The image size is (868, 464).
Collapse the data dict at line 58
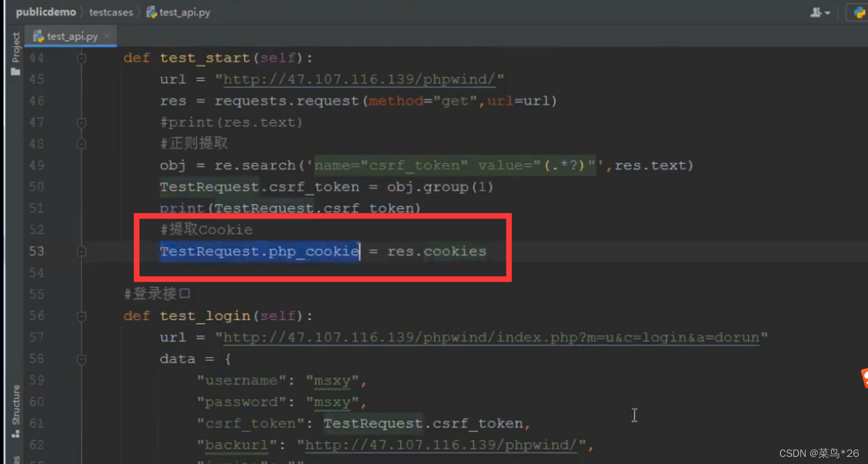pos(82,359)
